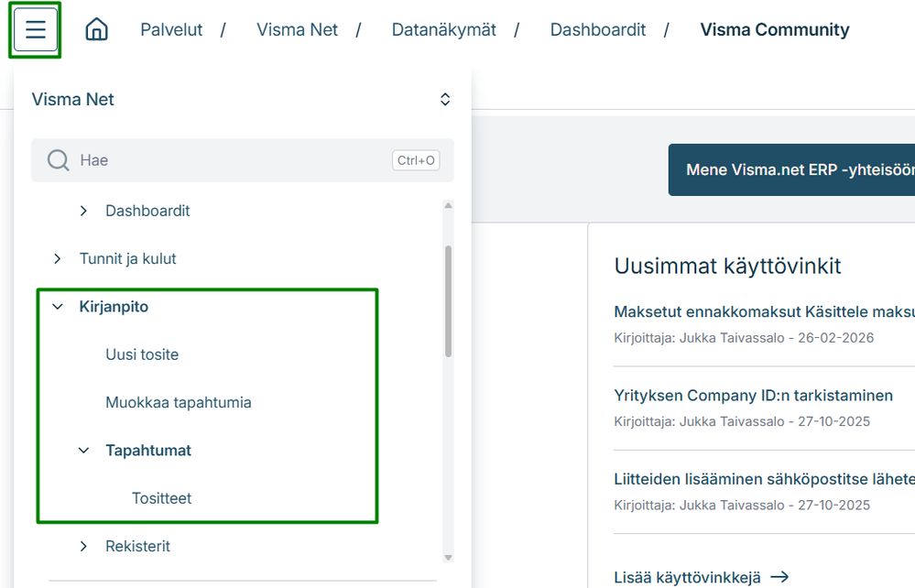
Task: Click the Palvelut breadcrumb
Action: (171, 29)
